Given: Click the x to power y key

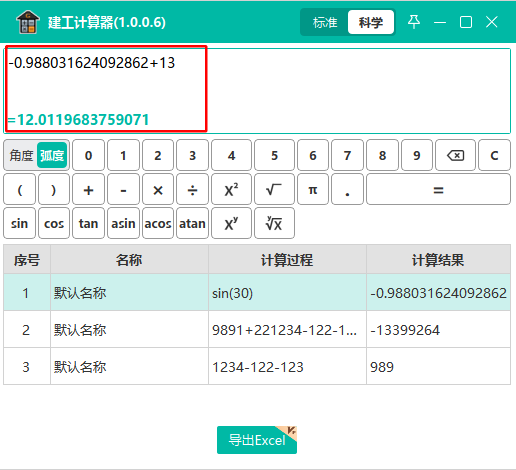Looking at the screenshot, I should pyautogui.click(x=231, y=223).
